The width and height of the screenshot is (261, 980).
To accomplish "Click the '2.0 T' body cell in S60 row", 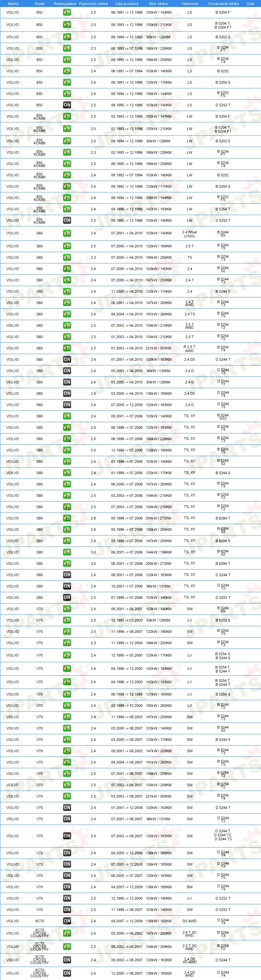I will 190,246.
